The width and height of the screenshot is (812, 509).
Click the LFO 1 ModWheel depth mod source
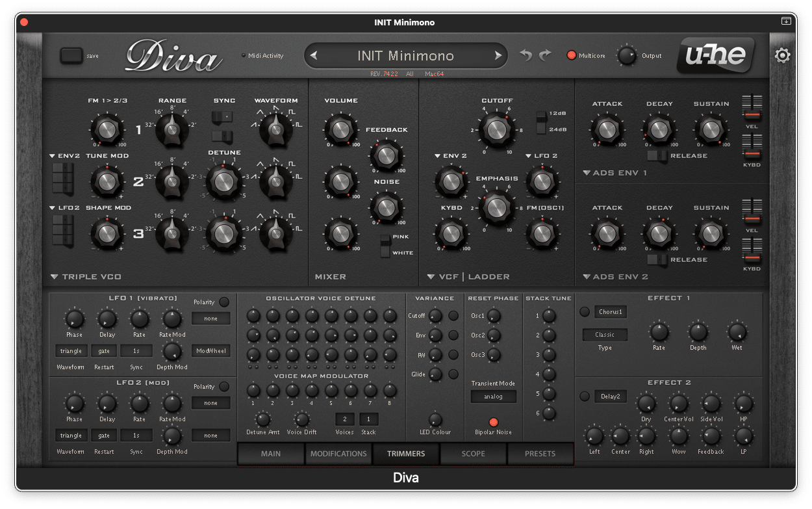click(x=211, y=351)
